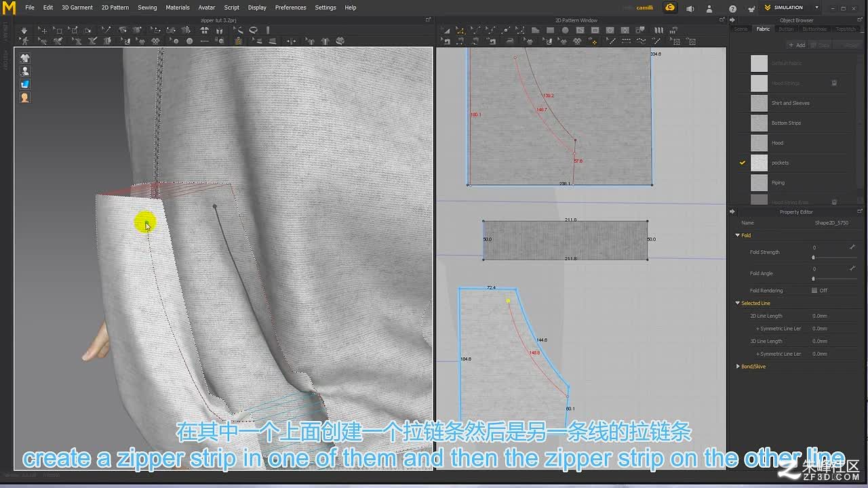Toggle the checkmark beside pockets fabric
Viewport: 868px width, 488px height.
743,163
